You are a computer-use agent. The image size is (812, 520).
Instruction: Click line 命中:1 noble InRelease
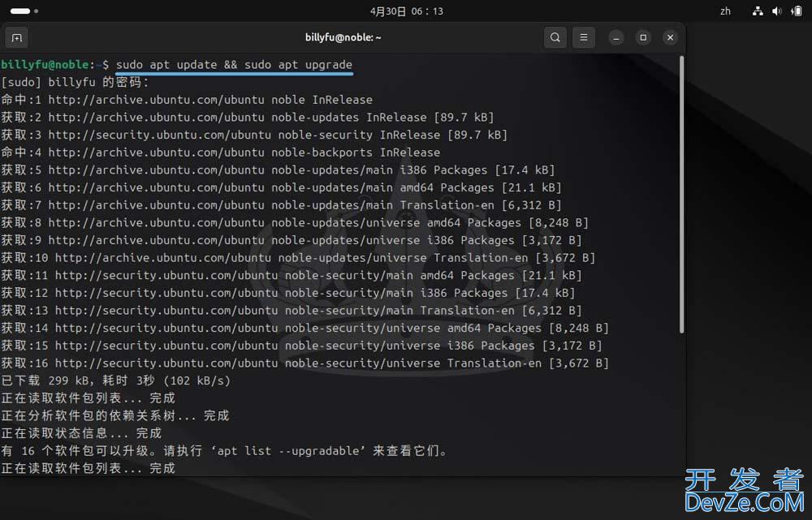pyautogui.click(x=187, y=100)
